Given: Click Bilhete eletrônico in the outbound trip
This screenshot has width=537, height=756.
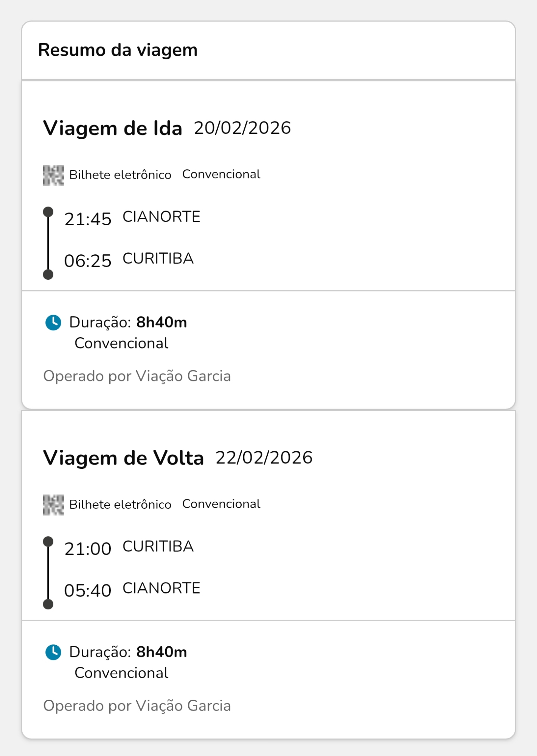Looking at the screenshot, I should click(x=120, y=175).
